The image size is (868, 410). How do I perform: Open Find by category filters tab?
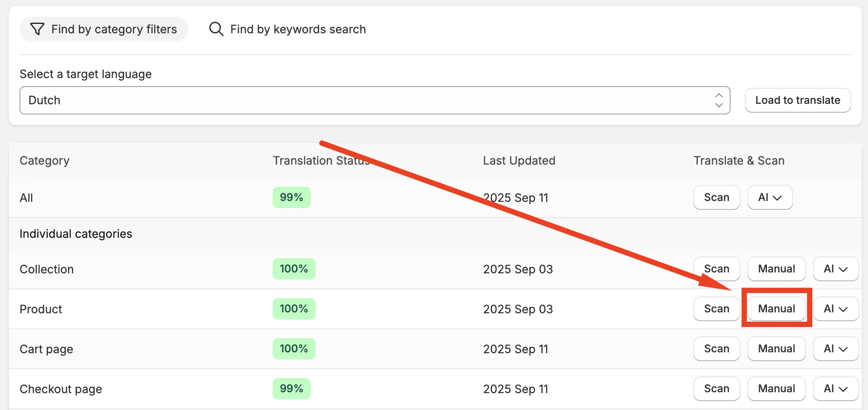104,29
